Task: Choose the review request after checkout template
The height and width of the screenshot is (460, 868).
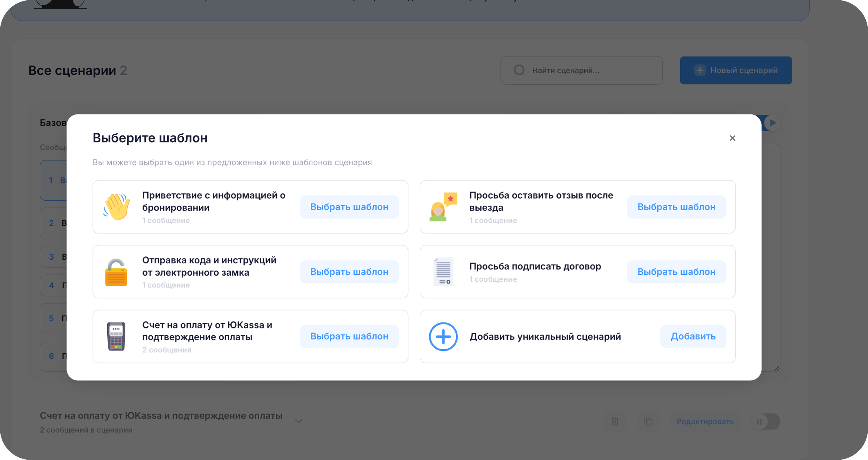Action: click(677, 207)
